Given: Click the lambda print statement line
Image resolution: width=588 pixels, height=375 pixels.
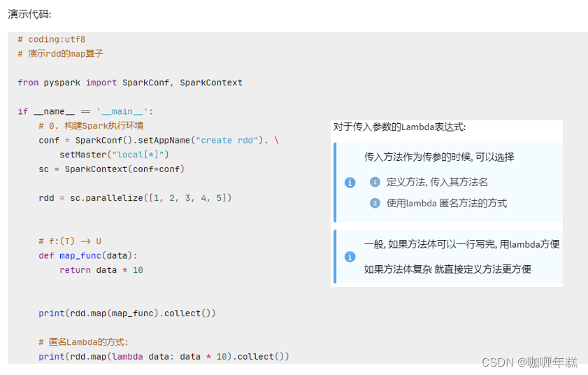Looking at the screenshot, I should point(164,357).
